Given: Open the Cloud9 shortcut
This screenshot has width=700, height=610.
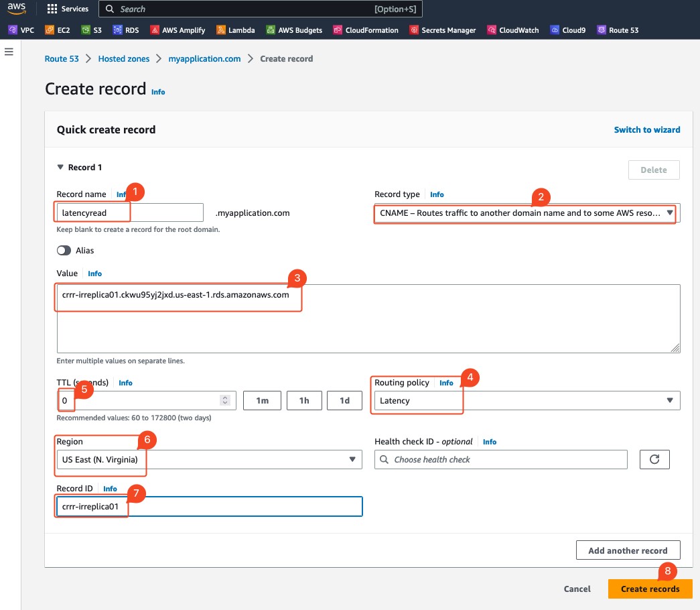Looking at the screenshot, I should tap(568, 30).
